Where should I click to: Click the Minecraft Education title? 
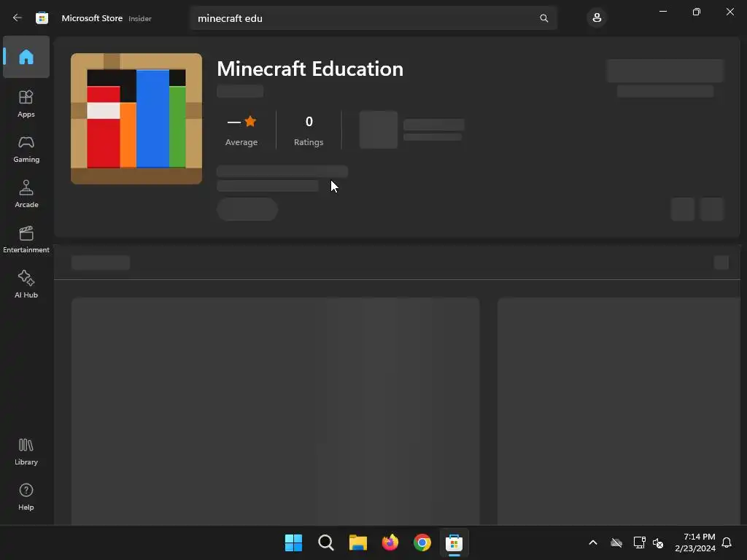310,69
